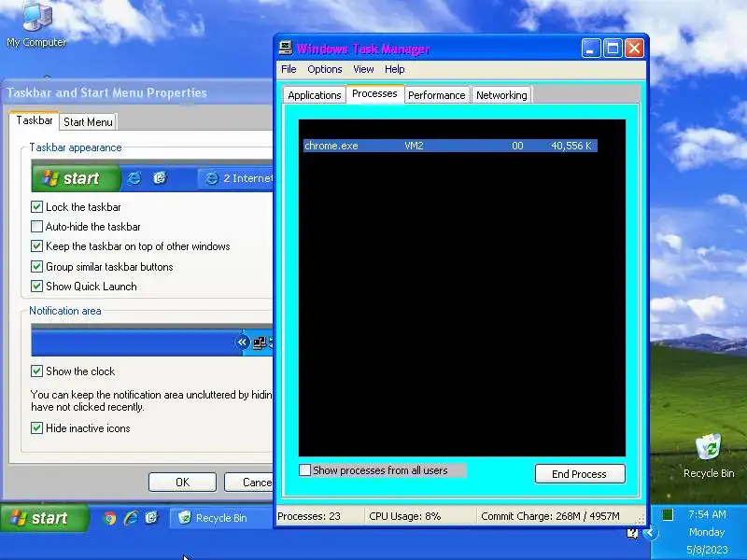
Task: Click the clock showing 7:54 AM
Action: (x=707, y=514)
